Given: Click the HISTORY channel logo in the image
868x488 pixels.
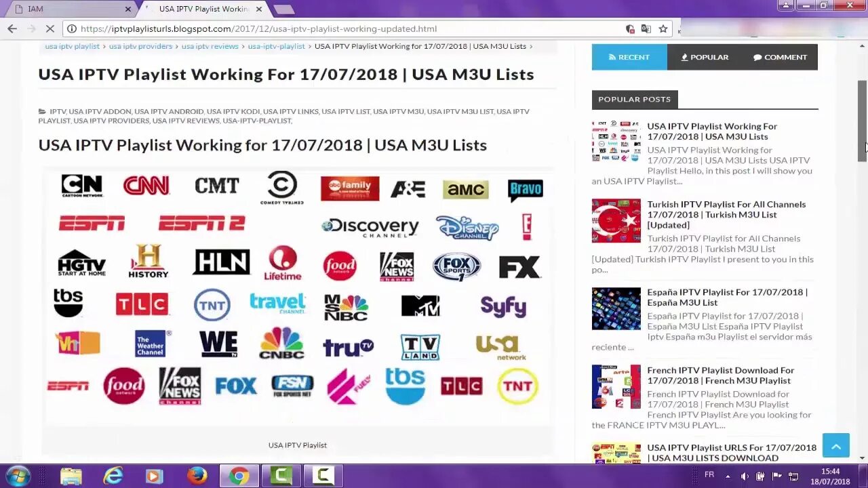Looking at the screenshot, I should click(x=148, y=261).
